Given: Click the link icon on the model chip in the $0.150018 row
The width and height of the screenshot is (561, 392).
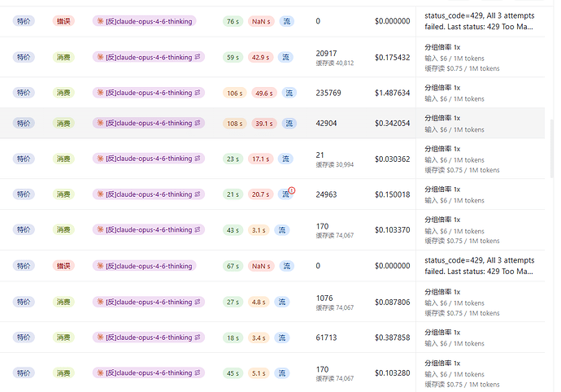Looking at the screenshot, I should pos(198,194).
